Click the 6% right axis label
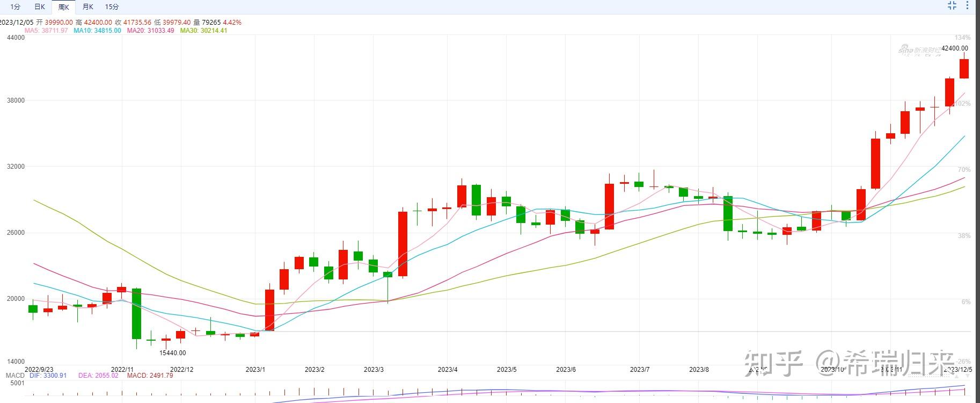This screenshot has width=980, height=403. tap(966, 302)
